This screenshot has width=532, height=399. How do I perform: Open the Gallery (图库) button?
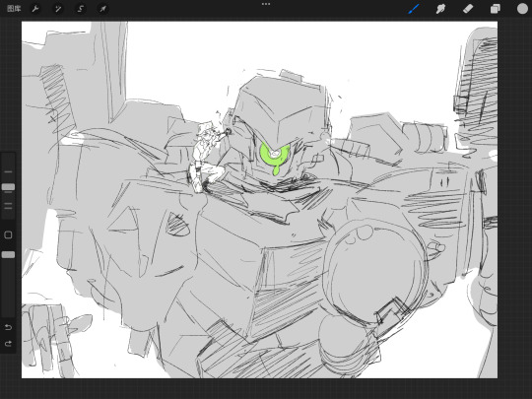14,9
